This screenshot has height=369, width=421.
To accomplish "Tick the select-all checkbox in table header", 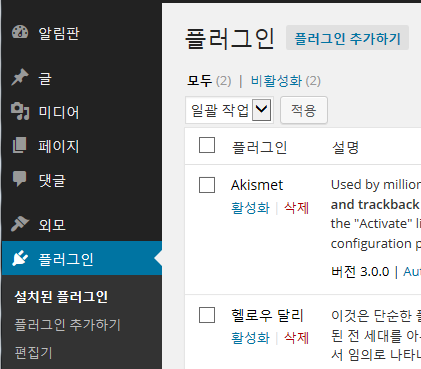I will point(207,145).
